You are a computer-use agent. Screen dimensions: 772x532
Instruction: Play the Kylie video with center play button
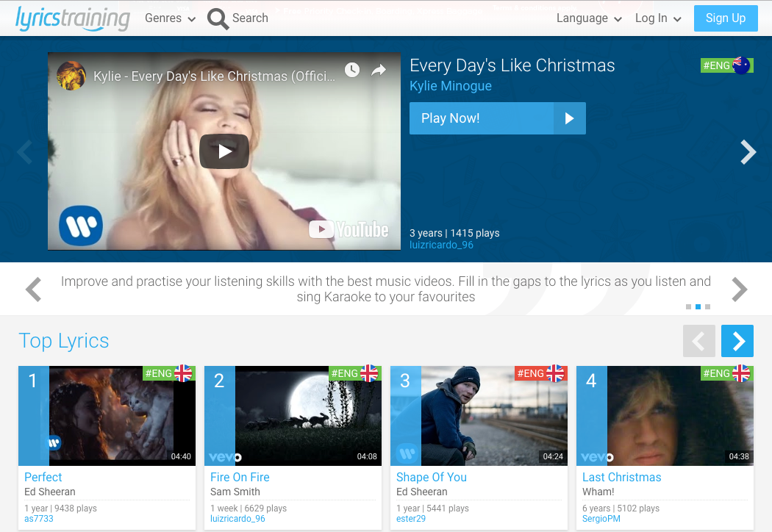224,151
